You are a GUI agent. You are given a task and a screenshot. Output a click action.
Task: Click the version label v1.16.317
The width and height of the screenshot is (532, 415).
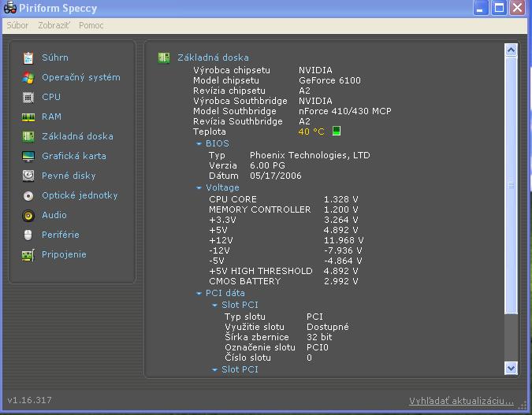pyautogui.click(x=29, y=400)
